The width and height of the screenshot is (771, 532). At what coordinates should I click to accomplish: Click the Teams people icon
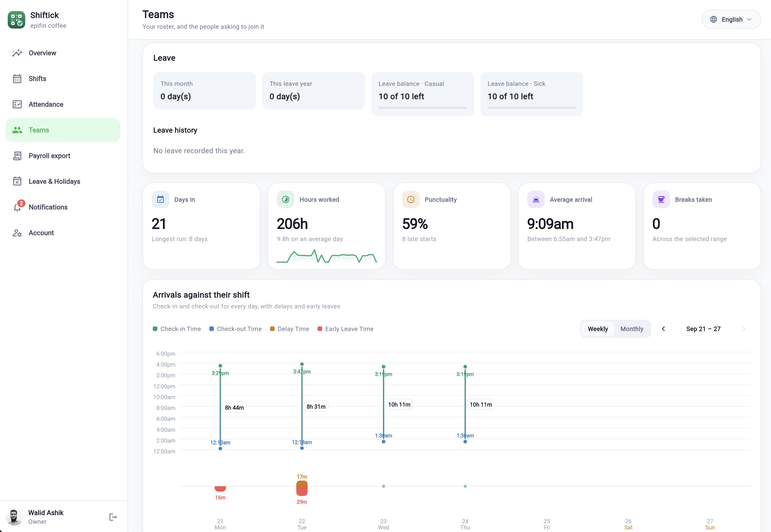tap(17, 130)
